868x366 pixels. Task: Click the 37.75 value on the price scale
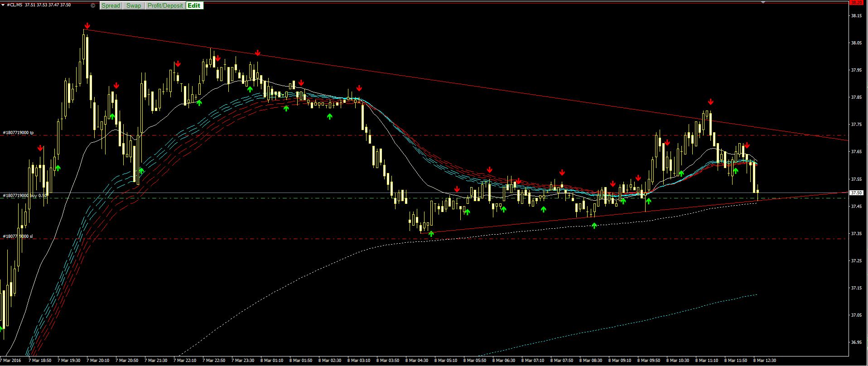(856, 125)
